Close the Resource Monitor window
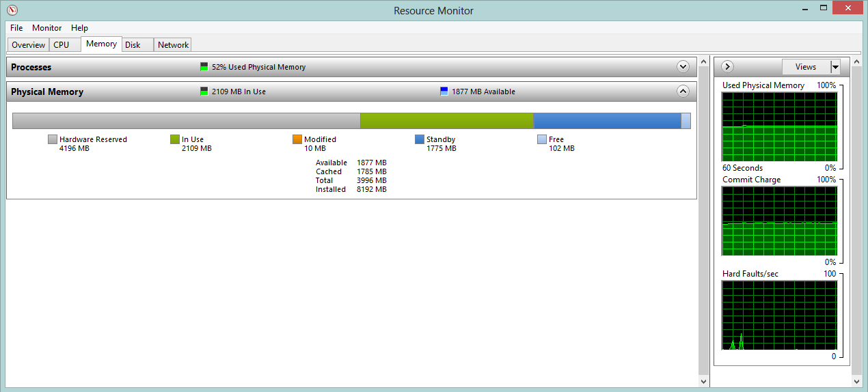Image resolution: width=868 pixels, height=392 pixels. pyautogui.click(x=848, y=8)
